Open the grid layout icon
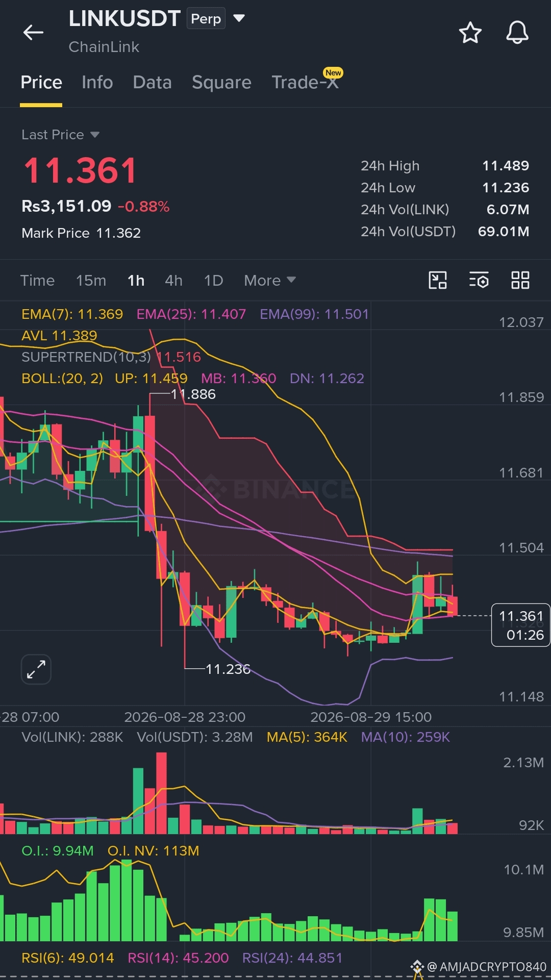 point(520,280)
